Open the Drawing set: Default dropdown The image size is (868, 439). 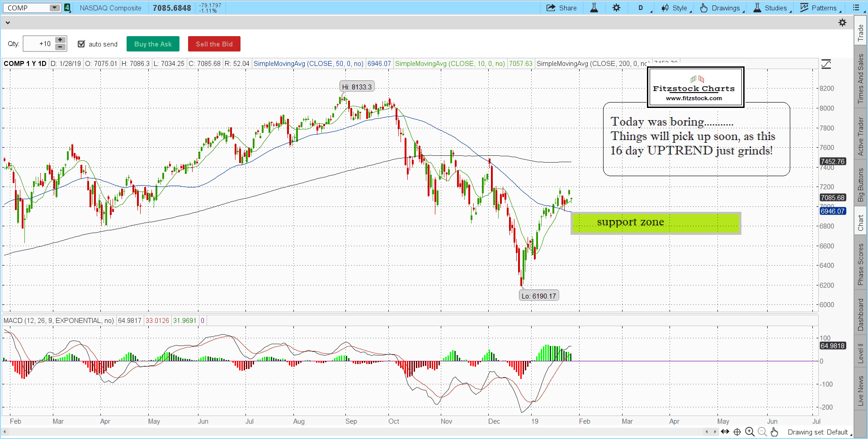(x=819, y=432)
